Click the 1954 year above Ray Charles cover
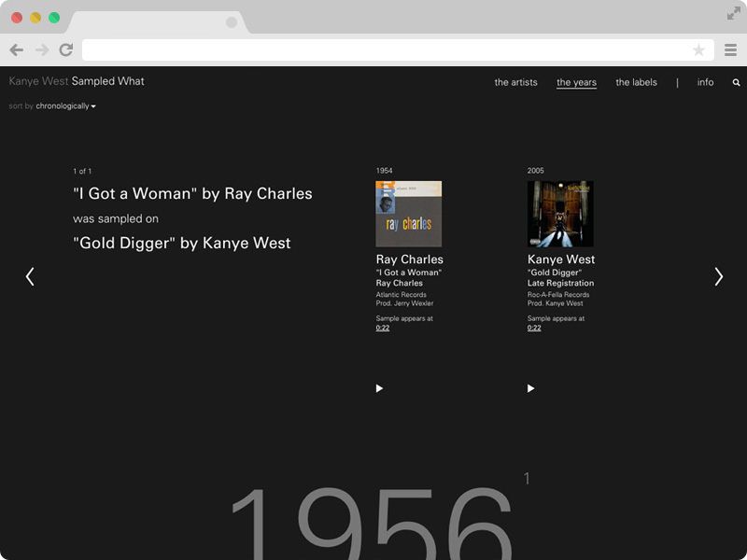This screenshot has height=560, width=747. click(x=384, y=171)
